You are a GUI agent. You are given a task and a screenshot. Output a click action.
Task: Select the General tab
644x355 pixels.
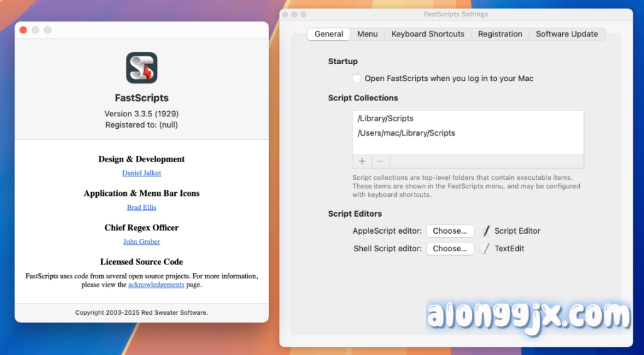coord(329,34)
